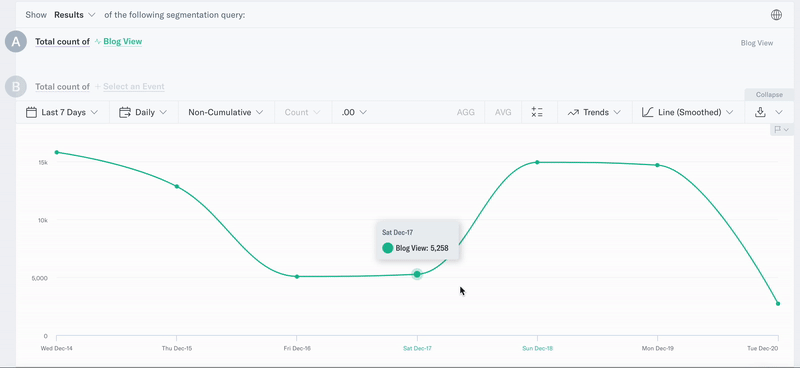800x368 pixels.
Task: Open the .00 decimal precision dropdown
Action: [354, 112]
